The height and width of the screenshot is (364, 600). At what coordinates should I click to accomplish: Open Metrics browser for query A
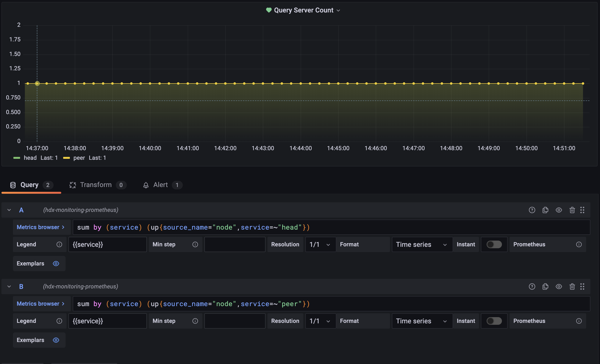click(x=41, y=227)
